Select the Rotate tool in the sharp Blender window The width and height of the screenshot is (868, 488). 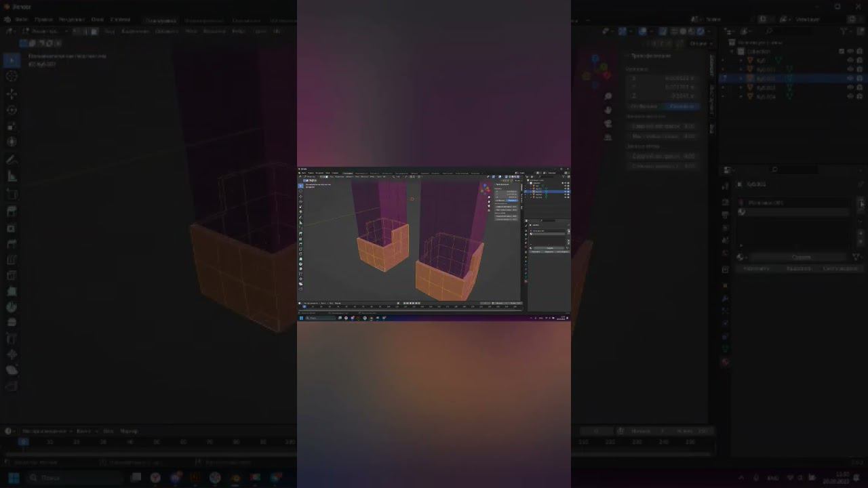301,202
